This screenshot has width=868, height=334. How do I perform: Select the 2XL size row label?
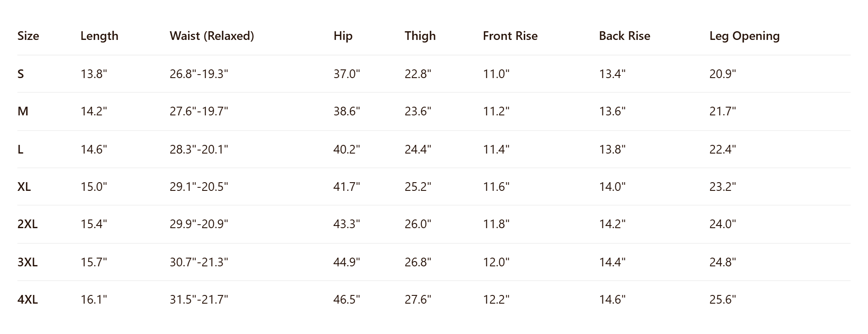[x=27, y=224]
